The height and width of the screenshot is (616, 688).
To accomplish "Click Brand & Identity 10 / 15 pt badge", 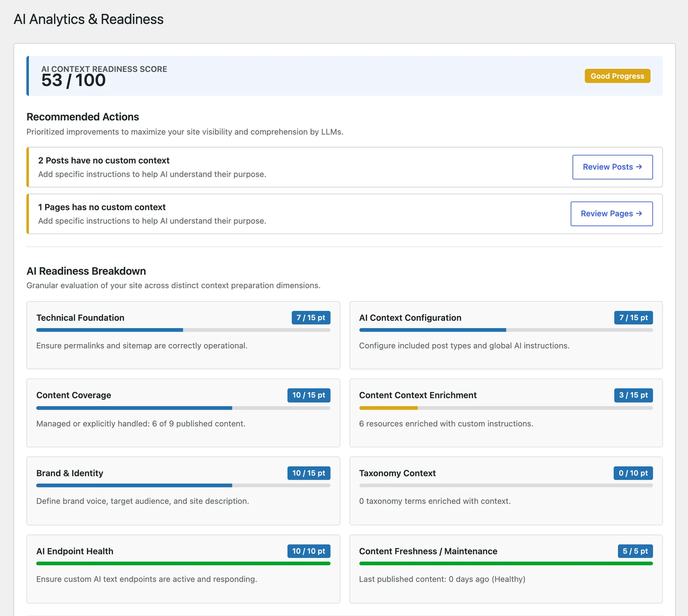I will point(309,473).
